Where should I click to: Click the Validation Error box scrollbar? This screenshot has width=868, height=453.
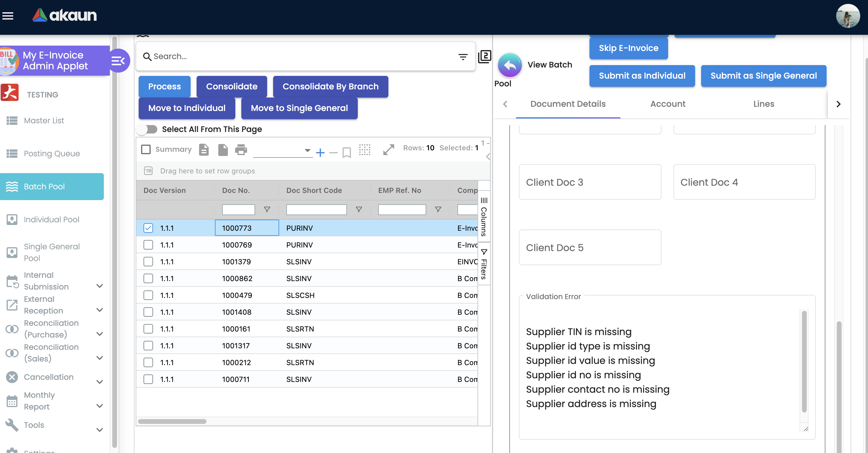pyautogui.click(x=804, y=361)
